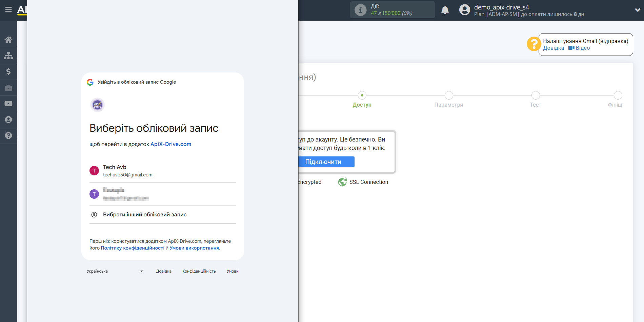Open billing dollar icon in sidebar
The width and height of the screenshot is (644, 322).
[8, 71]
